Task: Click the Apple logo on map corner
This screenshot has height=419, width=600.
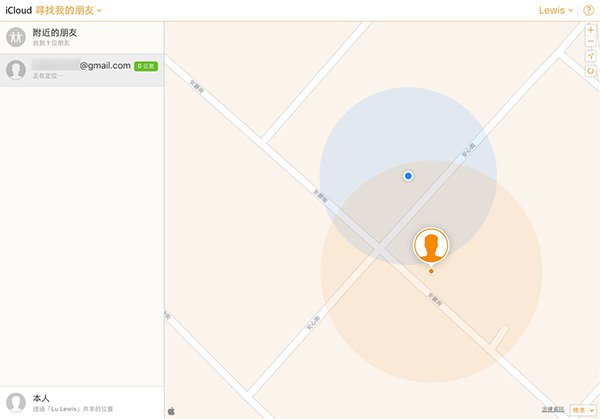Action: (x=171, y=411)
